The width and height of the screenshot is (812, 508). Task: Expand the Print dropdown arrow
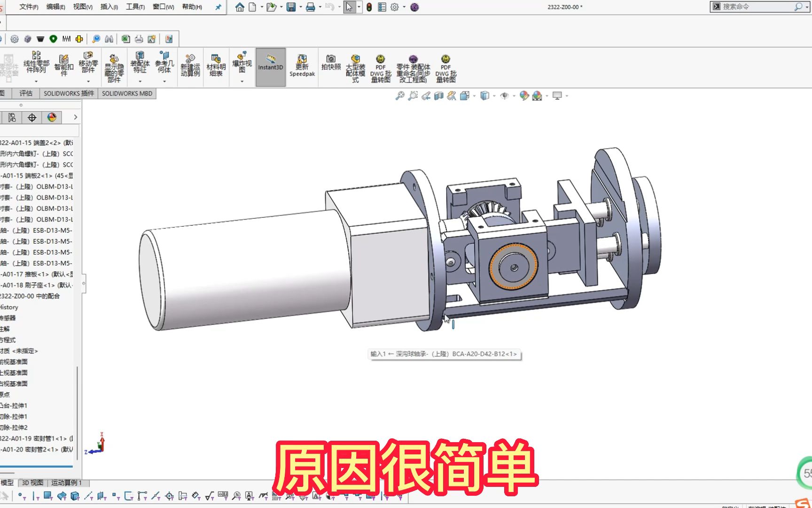tap(320, 7)
